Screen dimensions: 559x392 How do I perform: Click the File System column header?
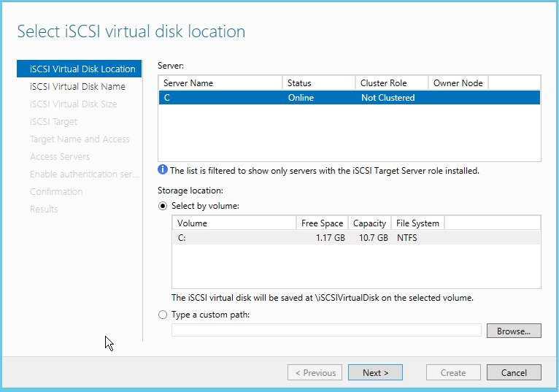click(417, 223)
